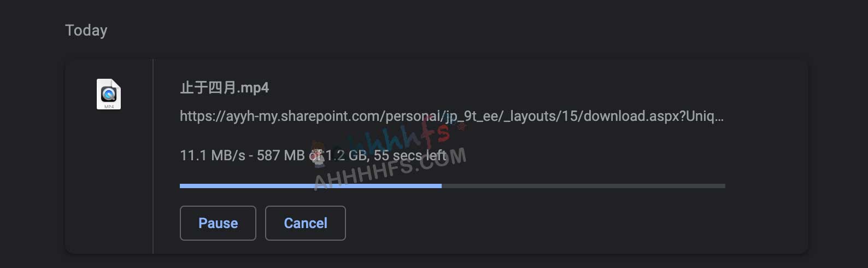Click the blank icon column below MP4 icon
The image size is (868, 268).
point(109,180)
